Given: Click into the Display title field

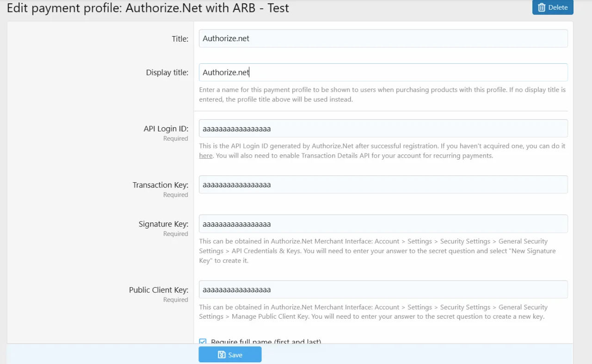Looking at the screenshot, I should (x=383, y=73).
